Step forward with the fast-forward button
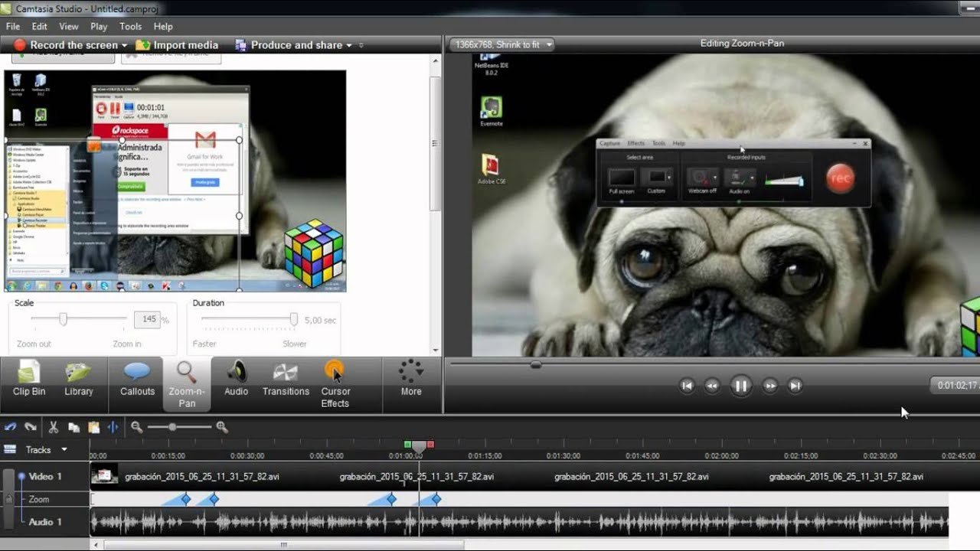Image resolution: width=980 pixels, height=551 pixels. pos(770,386)
